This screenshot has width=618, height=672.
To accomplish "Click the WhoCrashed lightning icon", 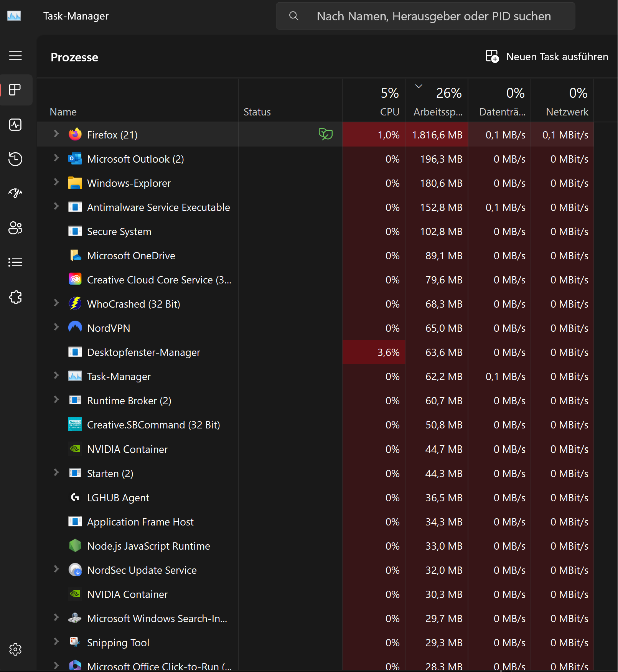I will (75, 303).
